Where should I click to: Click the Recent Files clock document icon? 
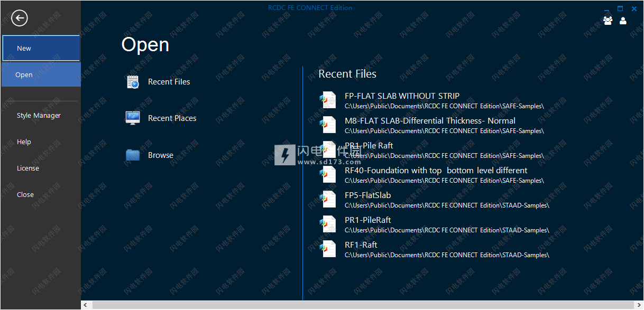point(133,82)
